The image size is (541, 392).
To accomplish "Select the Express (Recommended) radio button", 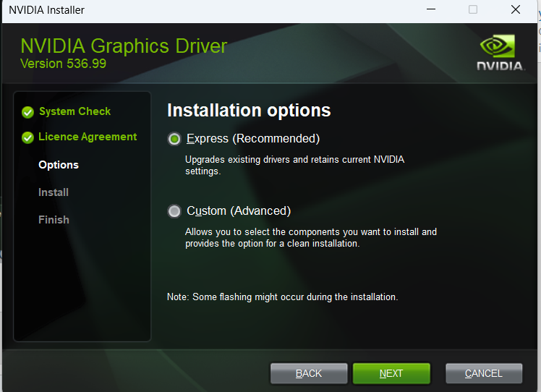I will tap(174, 139).
